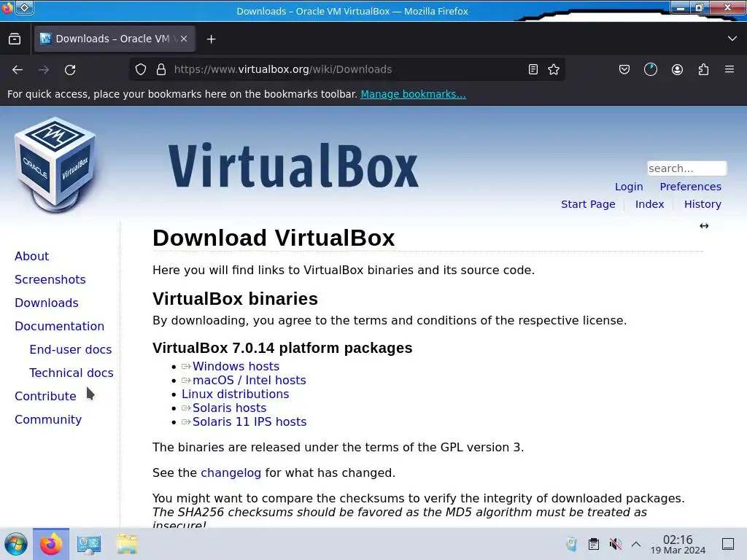This screenshot has height=560, width=747.
Task: Click the wiki search field
Action: [x=686, y=168]
